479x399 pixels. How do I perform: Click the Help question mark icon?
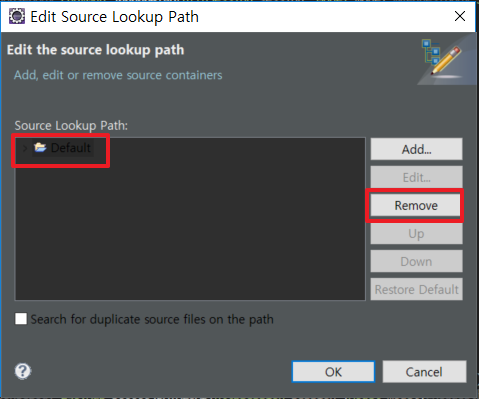(x=23, y=371)
